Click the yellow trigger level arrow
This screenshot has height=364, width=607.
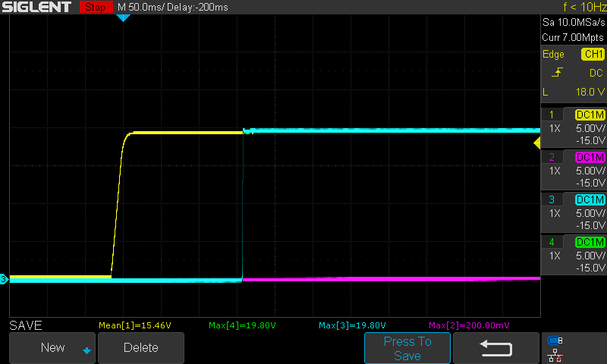tap(537, 143)
